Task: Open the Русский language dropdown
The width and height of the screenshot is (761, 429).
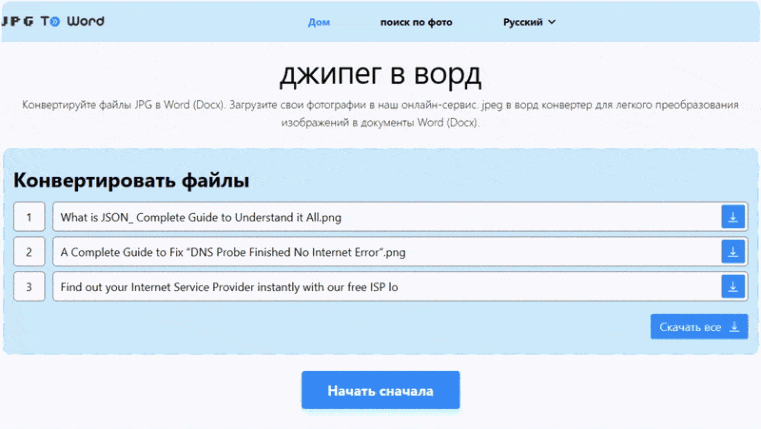Action: (529, 22)
